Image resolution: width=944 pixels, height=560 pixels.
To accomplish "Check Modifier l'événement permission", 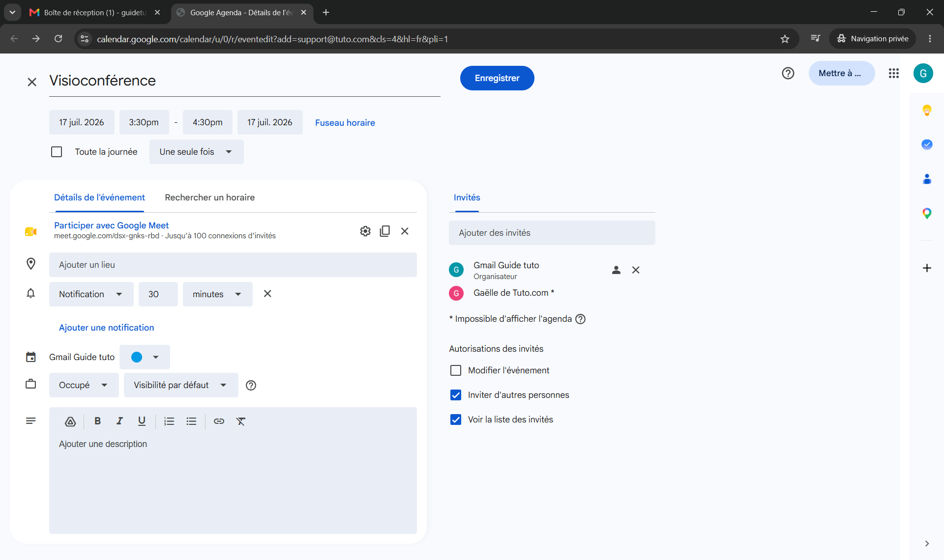I will point(456,370).
